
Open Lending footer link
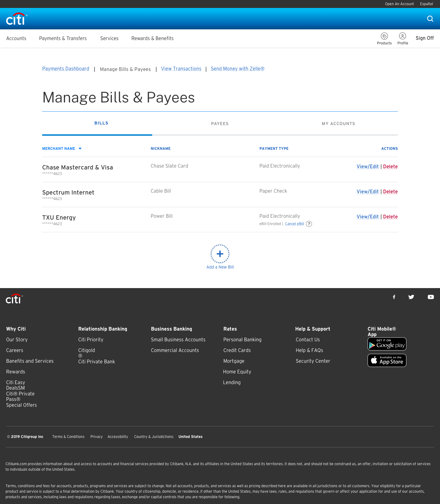tap(232, 382)
